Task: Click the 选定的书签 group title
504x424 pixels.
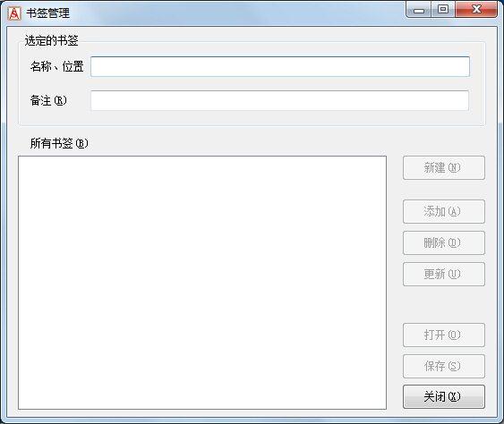Action: 51,40
